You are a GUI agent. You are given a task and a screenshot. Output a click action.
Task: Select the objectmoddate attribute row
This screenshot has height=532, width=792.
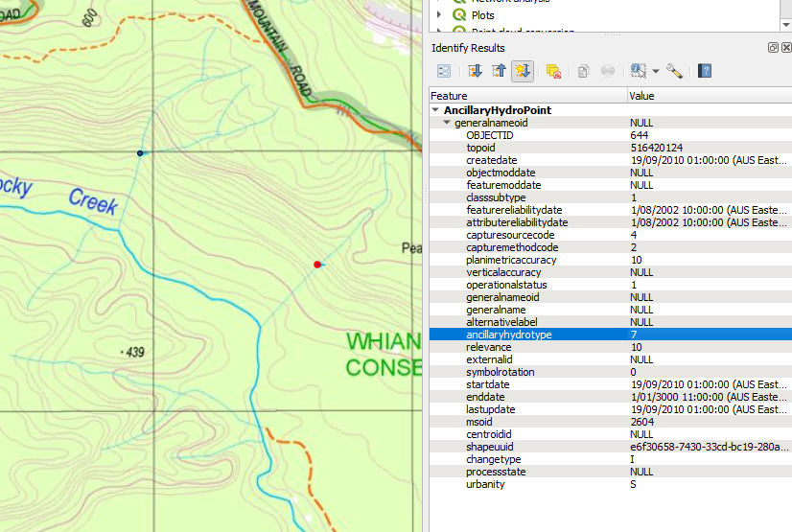(x=611, y=173)
